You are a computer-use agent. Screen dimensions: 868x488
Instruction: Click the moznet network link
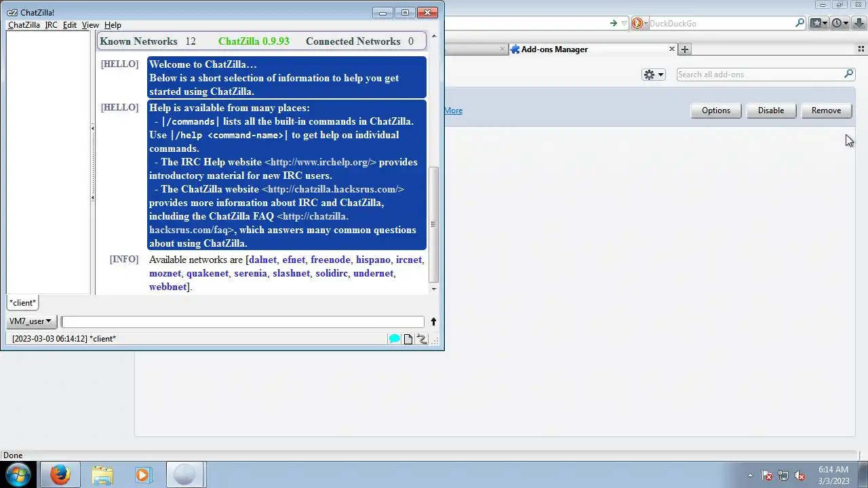pyautogui.click(x=165, y=273)
